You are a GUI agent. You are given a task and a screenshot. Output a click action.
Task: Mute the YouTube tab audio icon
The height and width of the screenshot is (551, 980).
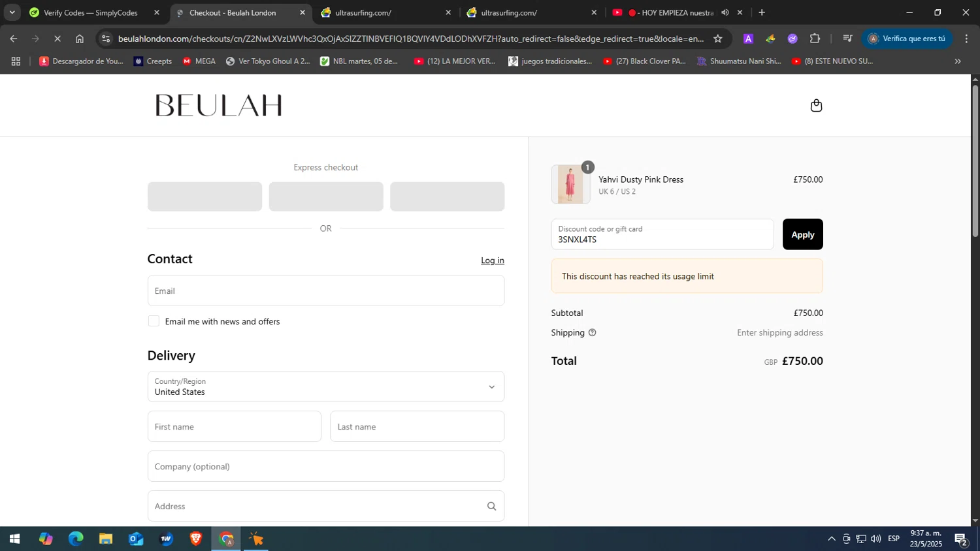(725, 12)
